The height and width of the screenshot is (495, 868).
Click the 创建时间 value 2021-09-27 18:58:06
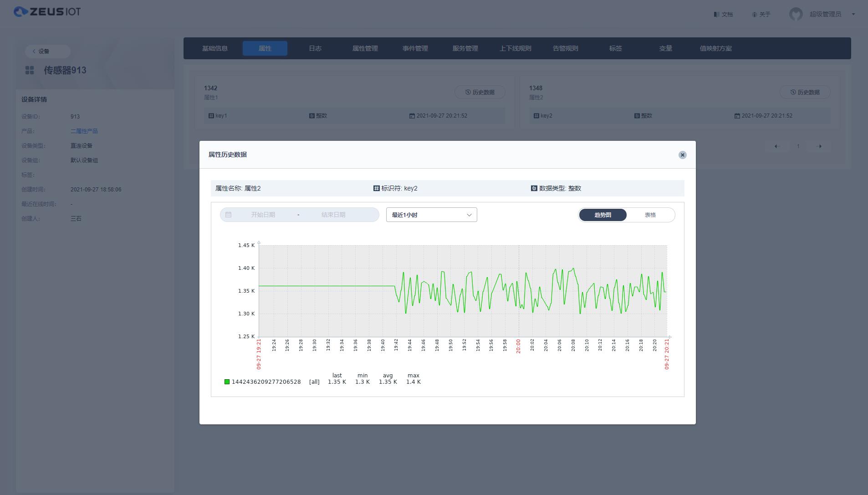click(x=96, y=190)
